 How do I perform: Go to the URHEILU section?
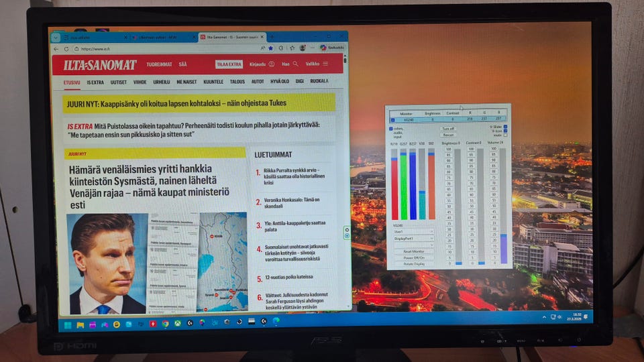(162, 82)
